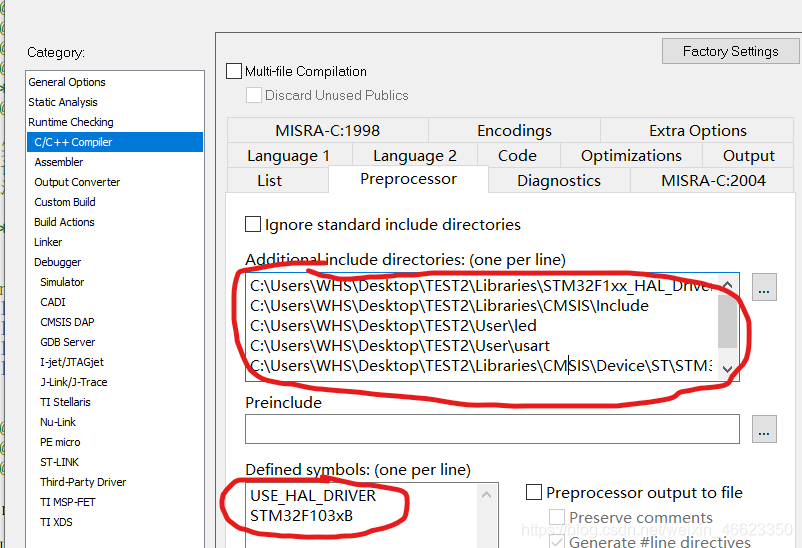
Task: Click the include directories scrollbar thumb
Action: [727, 321]
